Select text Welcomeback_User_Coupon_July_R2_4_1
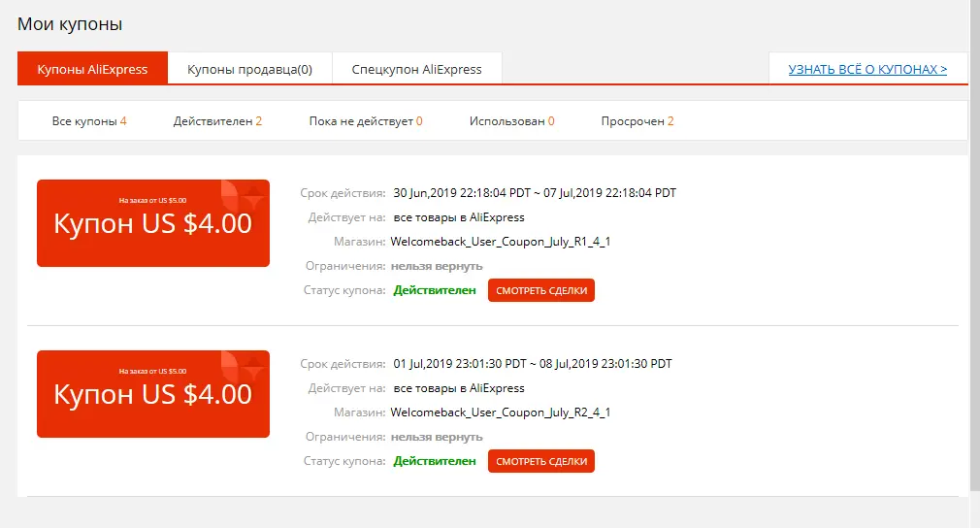The image size is (980, 528). click(501, 412)
